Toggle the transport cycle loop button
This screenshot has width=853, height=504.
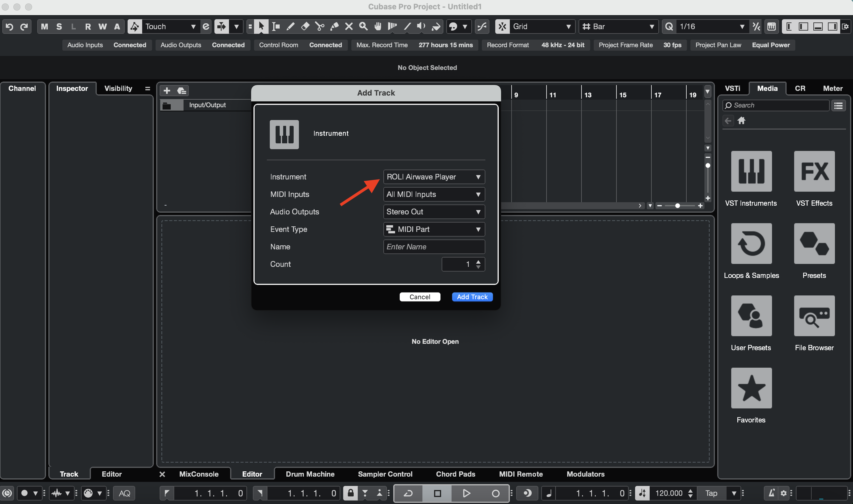coord(408,493)
